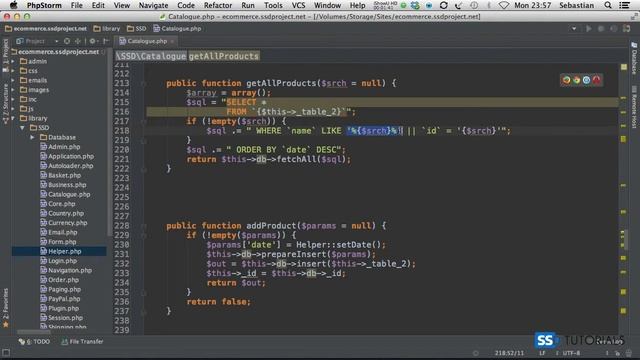Toggle fold marker at line 228
Viewport: 640px width, 360px height.
click(144, 226)
